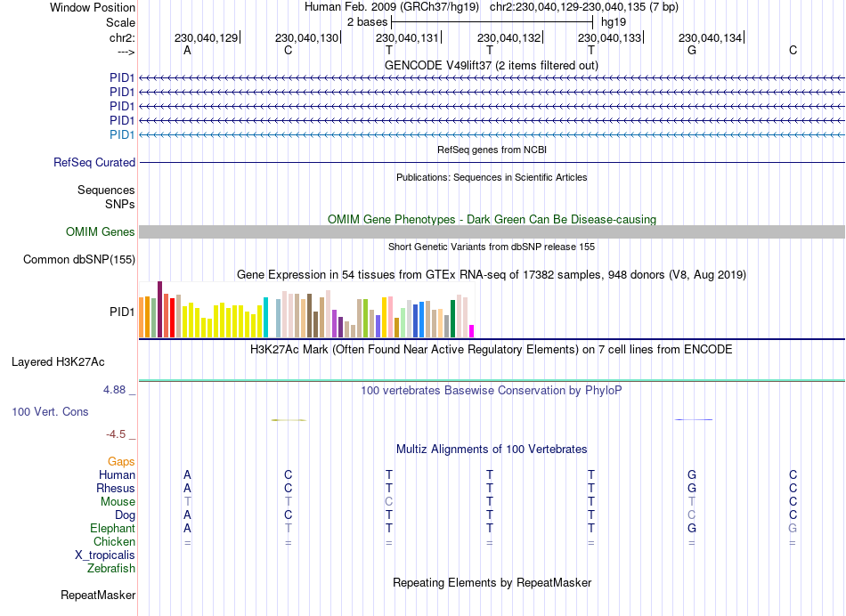Screen dimensions: 846x616
Task: Open Repeating Elements by RepeatMasker title
Action: click(492, 582)
